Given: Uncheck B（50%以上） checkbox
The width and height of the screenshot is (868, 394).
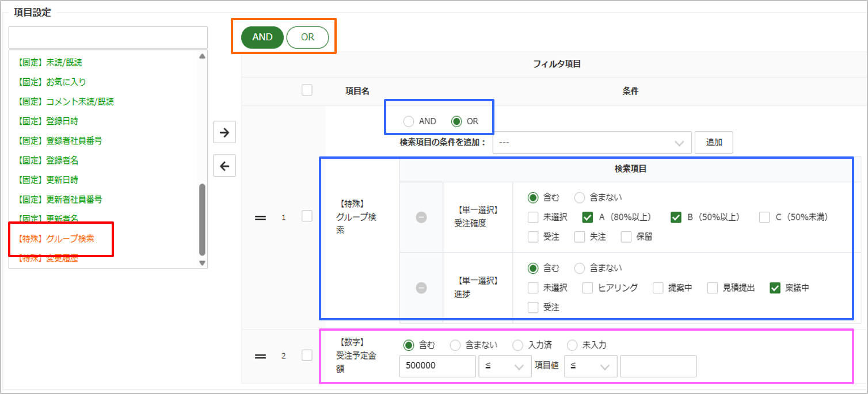Looking at the screenshot, I should tap(676, 217).
